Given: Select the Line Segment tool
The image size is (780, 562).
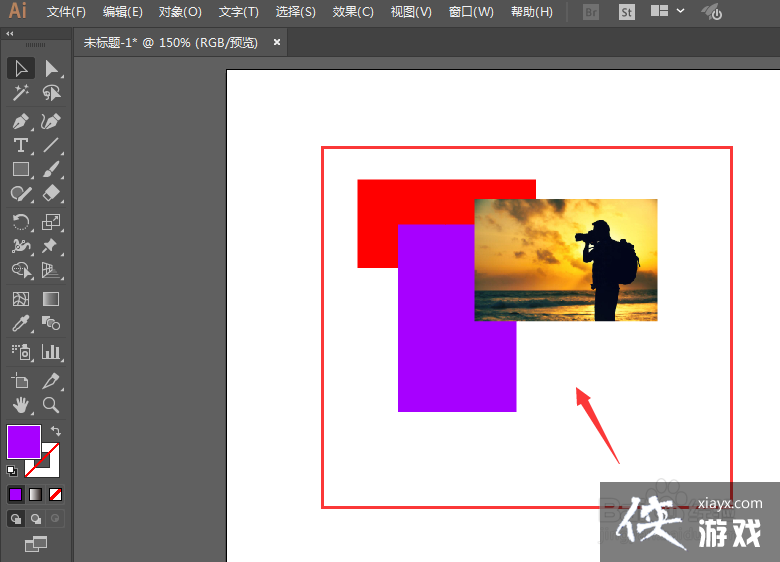Looking at the screenshot, I should coord(51,145).
